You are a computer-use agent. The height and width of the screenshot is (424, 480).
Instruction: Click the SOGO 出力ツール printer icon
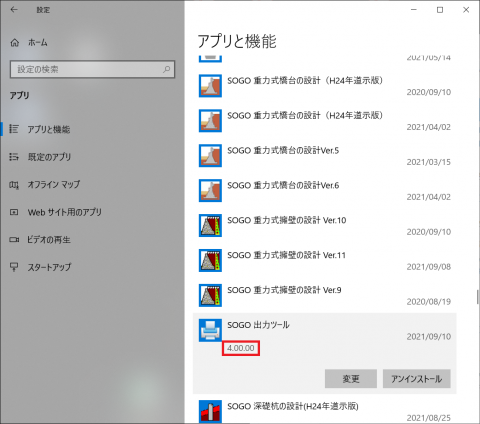tap(210, 330)
